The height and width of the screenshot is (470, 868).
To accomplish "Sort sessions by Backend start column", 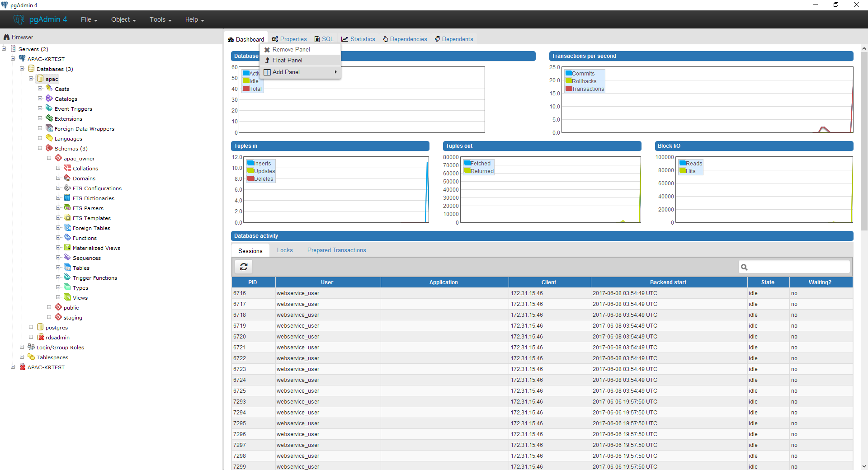I will coord(668,282).
